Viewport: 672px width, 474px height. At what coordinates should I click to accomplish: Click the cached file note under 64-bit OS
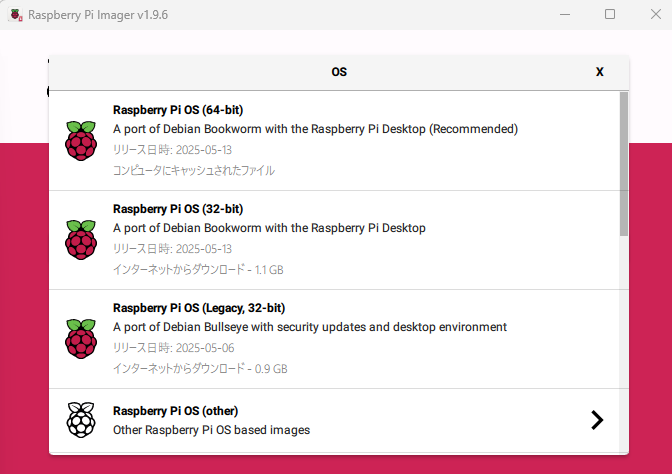[x=194, y=170]
